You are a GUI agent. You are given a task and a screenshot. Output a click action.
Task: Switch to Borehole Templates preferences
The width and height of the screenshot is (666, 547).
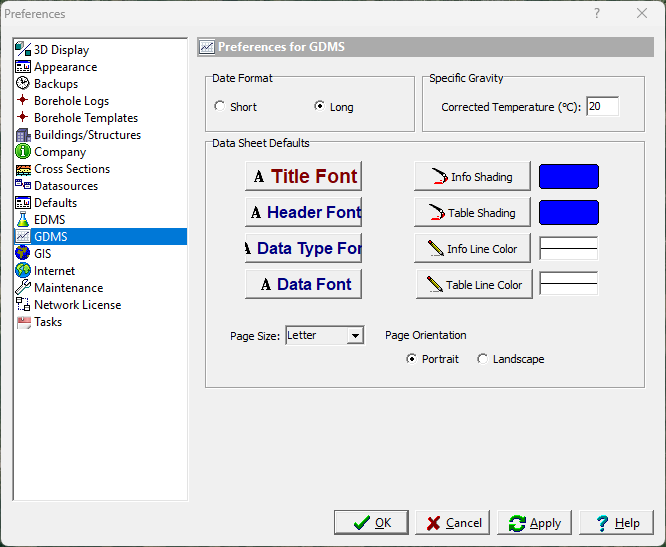(85, 118)
